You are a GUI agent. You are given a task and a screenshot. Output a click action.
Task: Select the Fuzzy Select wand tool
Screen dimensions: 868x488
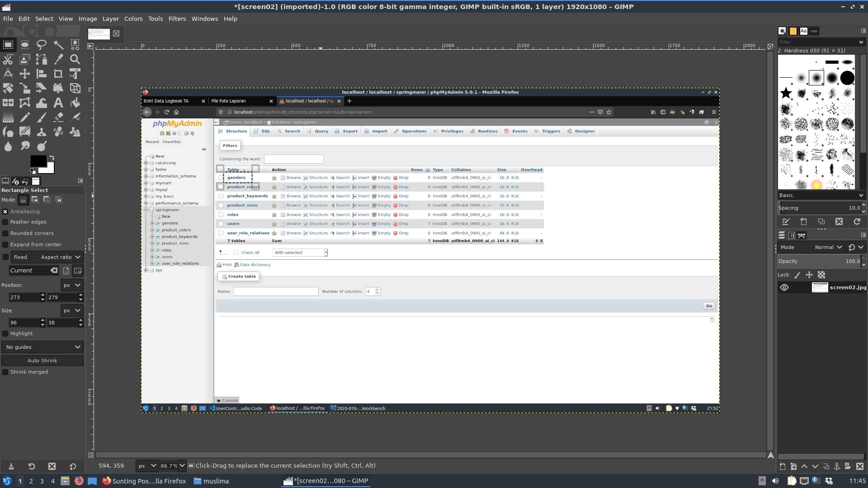(58, 45)
